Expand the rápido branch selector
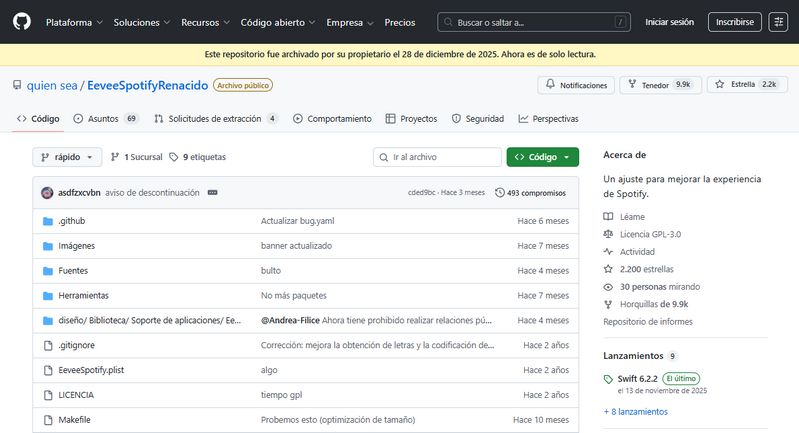 tap(68, 157)
